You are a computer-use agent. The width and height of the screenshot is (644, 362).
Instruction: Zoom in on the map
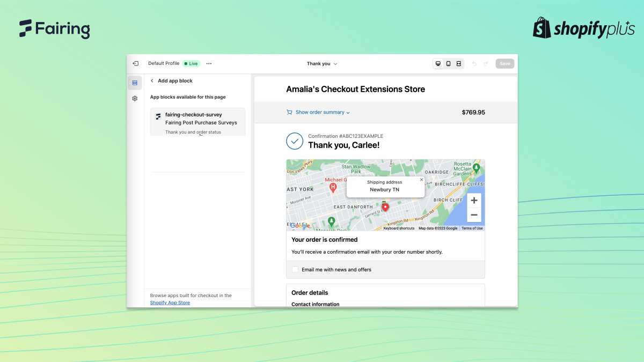pyautogui.click(x=474, y=200)
